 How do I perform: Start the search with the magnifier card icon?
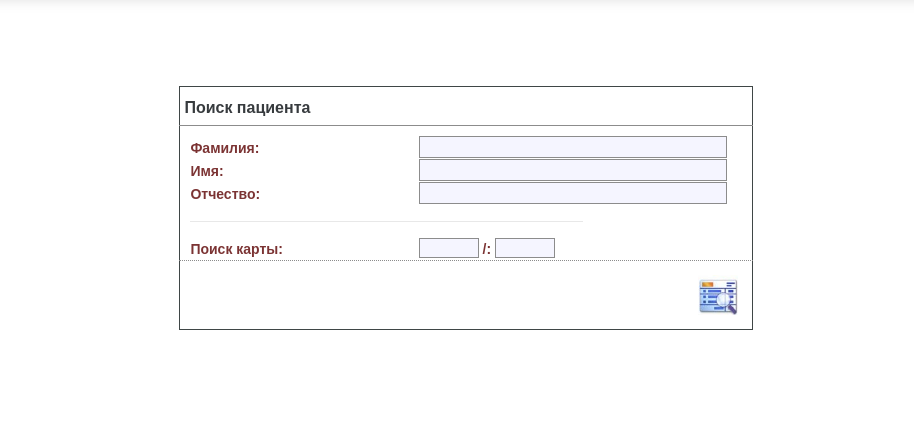(x=718, y=297)
